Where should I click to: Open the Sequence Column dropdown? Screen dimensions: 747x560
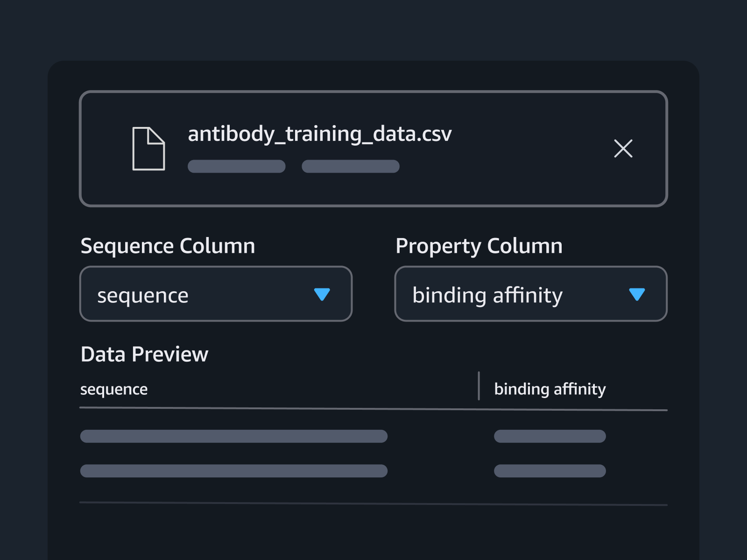pyautogui.click(x=216, y=294)
